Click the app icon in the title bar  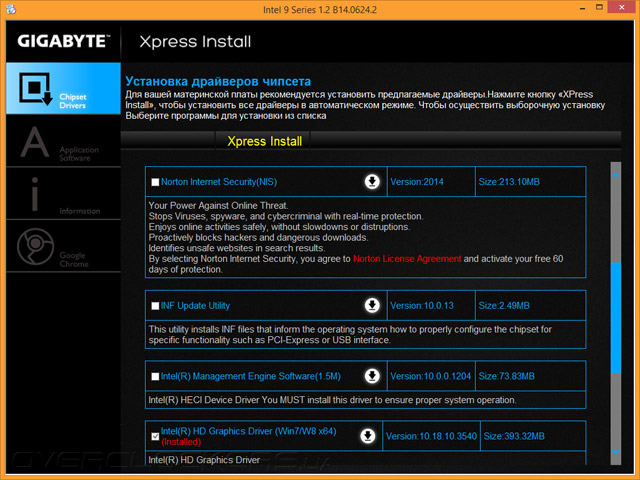[11, 9]
